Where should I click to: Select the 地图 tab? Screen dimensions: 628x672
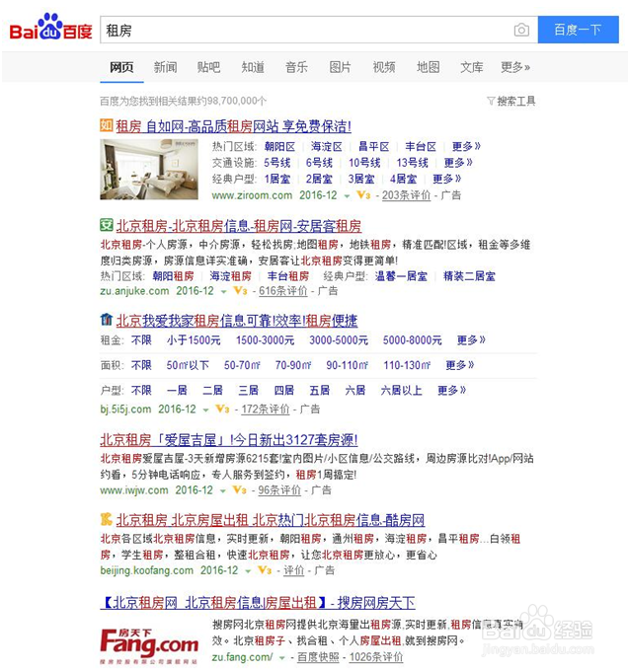[x=429, y=67]
